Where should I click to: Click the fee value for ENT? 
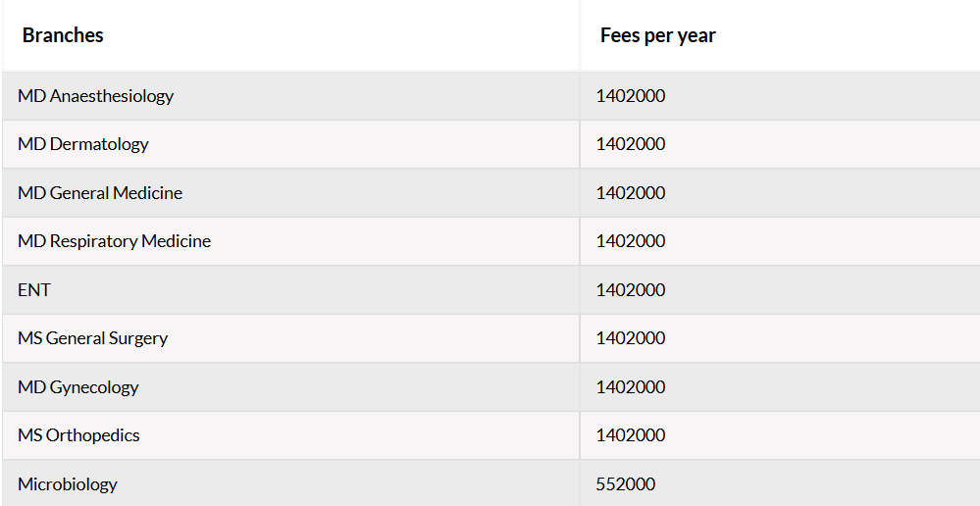(631, 290)
